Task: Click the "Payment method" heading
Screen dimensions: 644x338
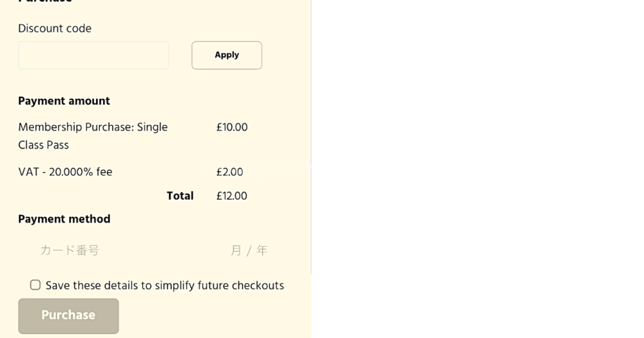Action: 64,219
